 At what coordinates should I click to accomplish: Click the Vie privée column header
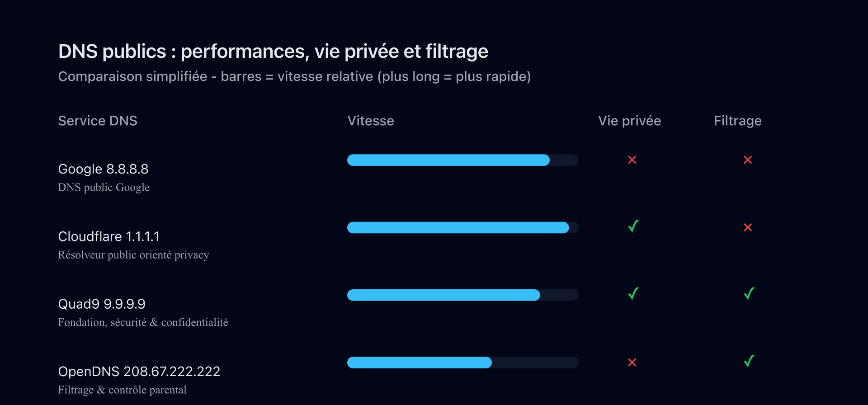(629, 121)
